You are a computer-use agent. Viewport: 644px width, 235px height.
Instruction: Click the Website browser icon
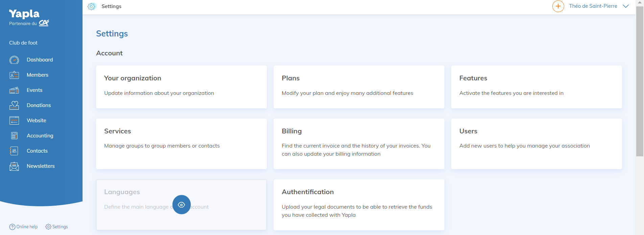pyautogui.click(x=14, y=121)
